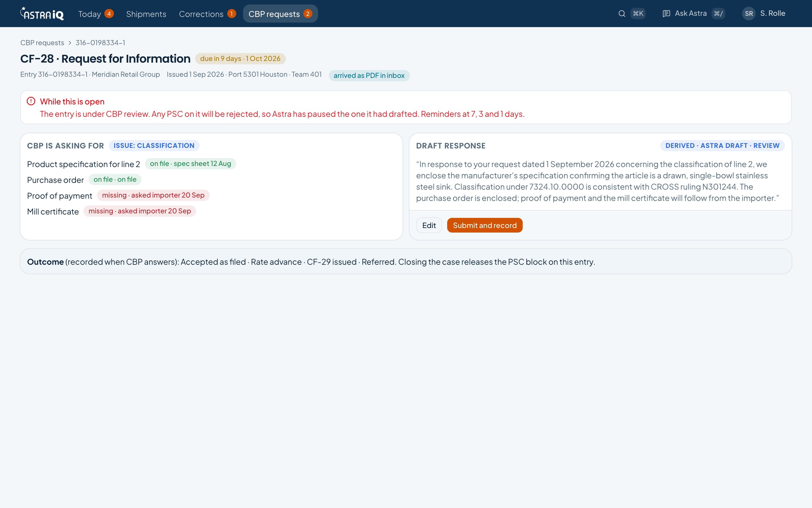Click the Edit button
The image size is (812, 508).
[429, 225]
